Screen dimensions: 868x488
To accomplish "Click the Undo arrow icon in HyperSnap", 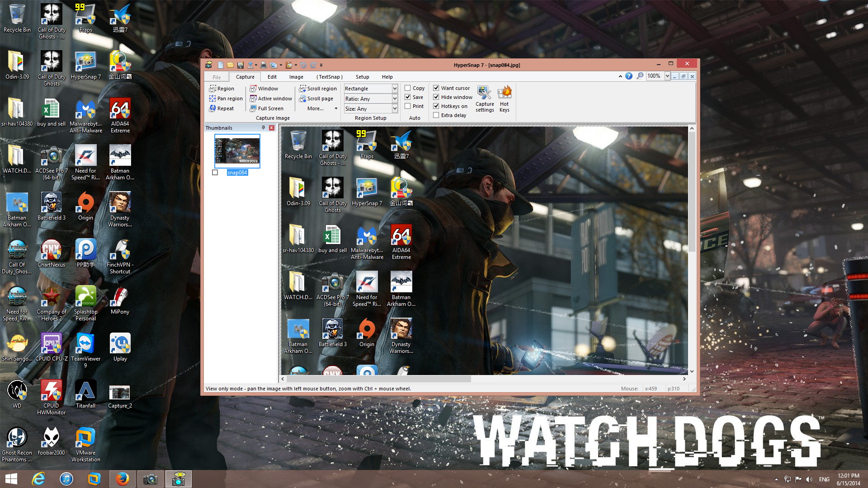I will (x=303, y=65).
